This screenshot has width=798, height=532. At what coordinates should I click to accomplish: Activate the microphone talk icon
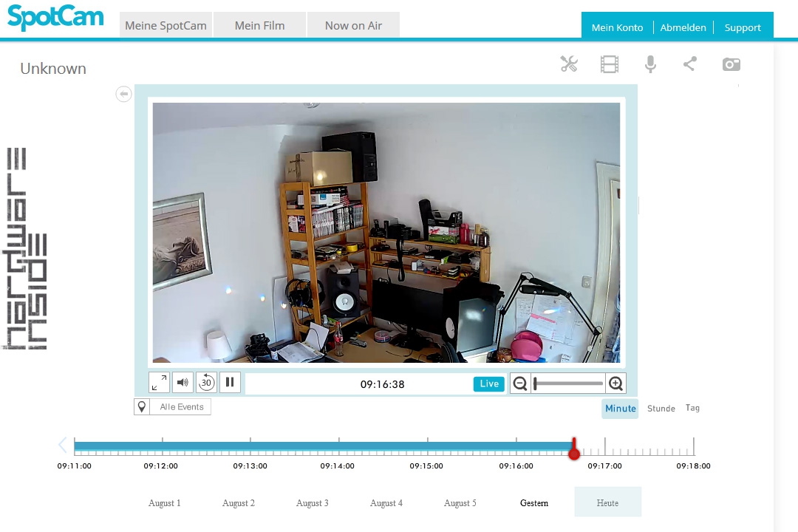click(650, 64)
